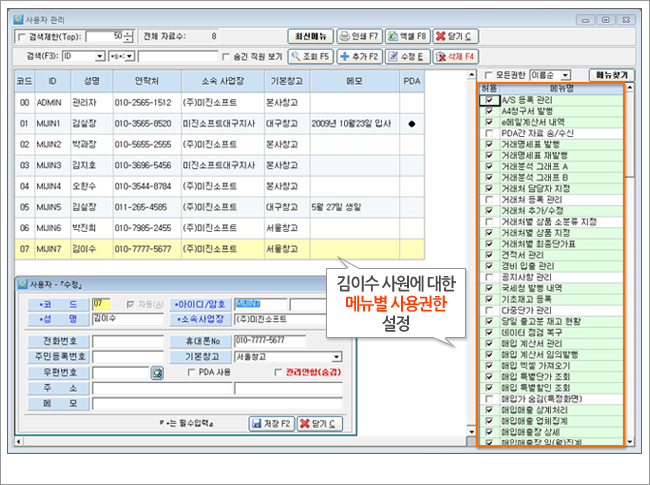Export the list with 엑셀 F8
This screenshot has width=650, height=485.
pyautogui.click(x=409, y=35)
